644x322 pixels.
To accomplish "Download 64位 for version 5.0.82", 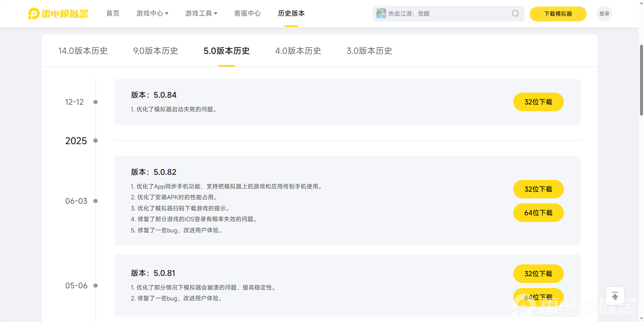I will click(538, 213).
